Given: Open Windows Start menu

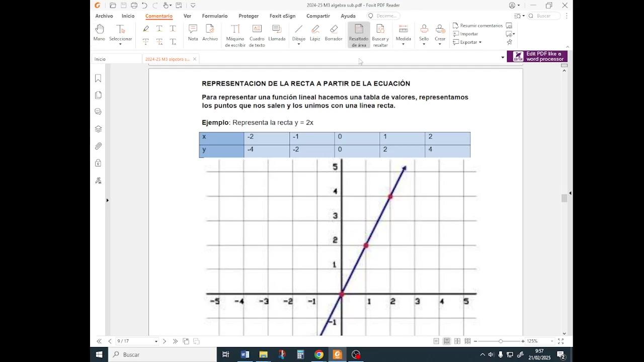Looking at the screenshot, I should [99, 354].
